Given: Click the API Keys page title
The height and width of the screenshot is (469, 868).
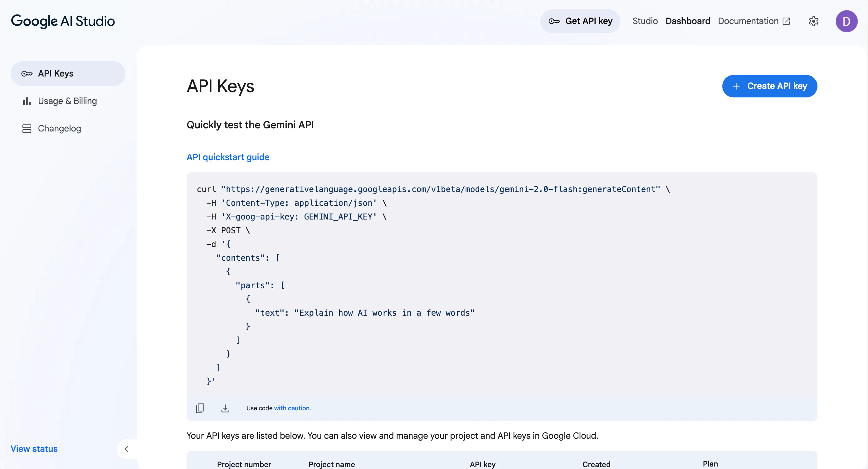Looking at the screenshot, I should tap(220, 86).
